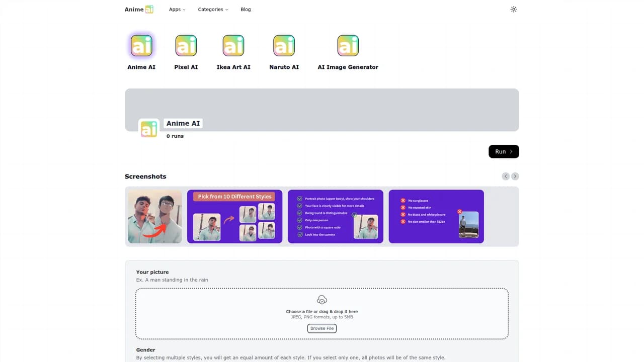The width and height of the screenshot is (644, 362).
Task: Toggle the light/dark theme sun icon
Action: click(514, 9)
